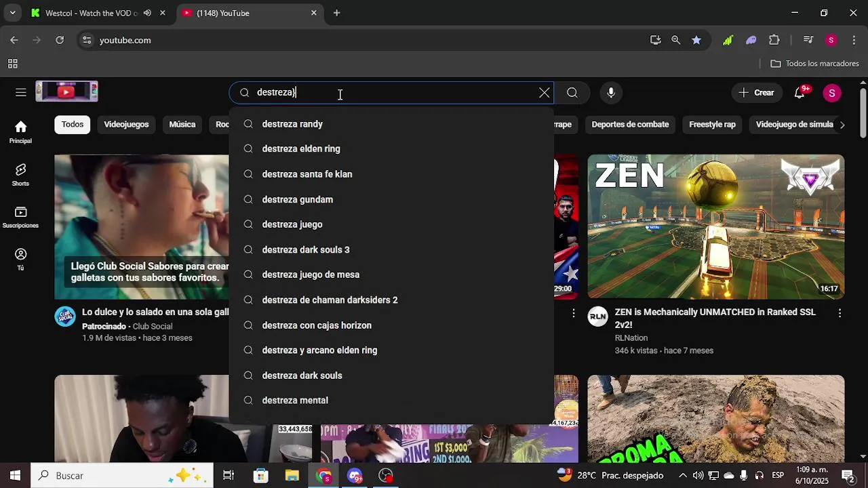Choose suggestion 'destreza randy'
This screenshot has height=488, width=868.
click(x=391, y=124)
